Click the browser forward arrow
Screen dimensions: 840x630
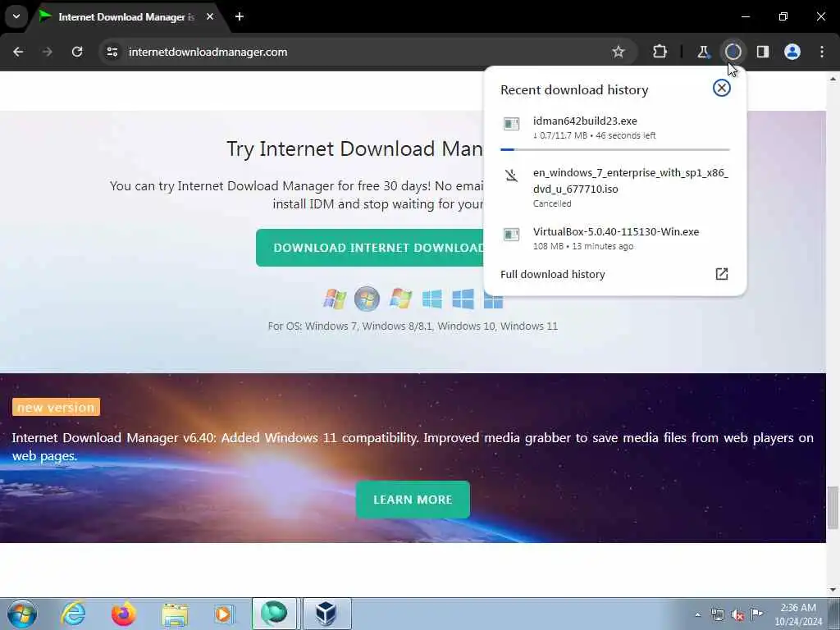click(47, 52)
